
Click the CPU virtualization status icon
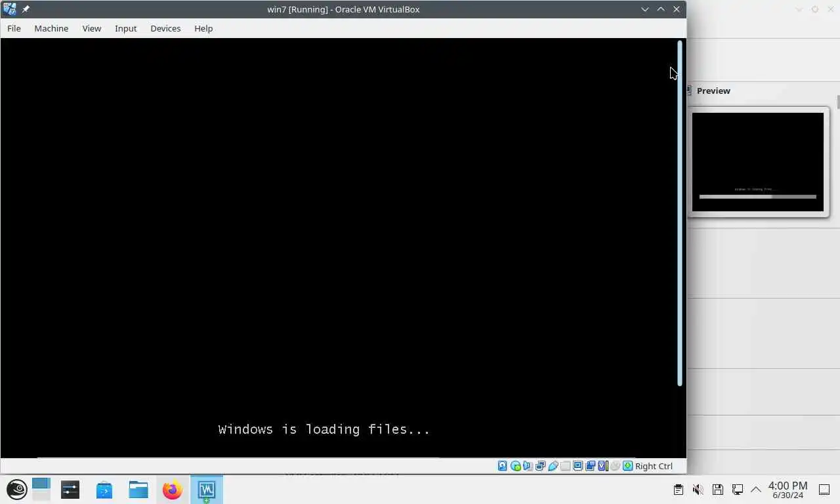pos(602,466)
